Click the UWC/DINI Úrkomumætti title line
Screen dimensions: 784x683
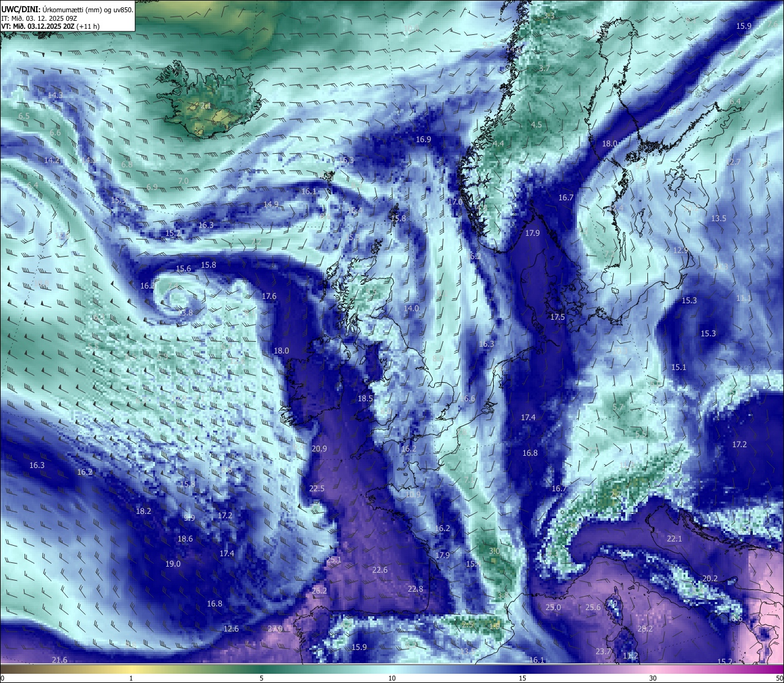(67, 9)
